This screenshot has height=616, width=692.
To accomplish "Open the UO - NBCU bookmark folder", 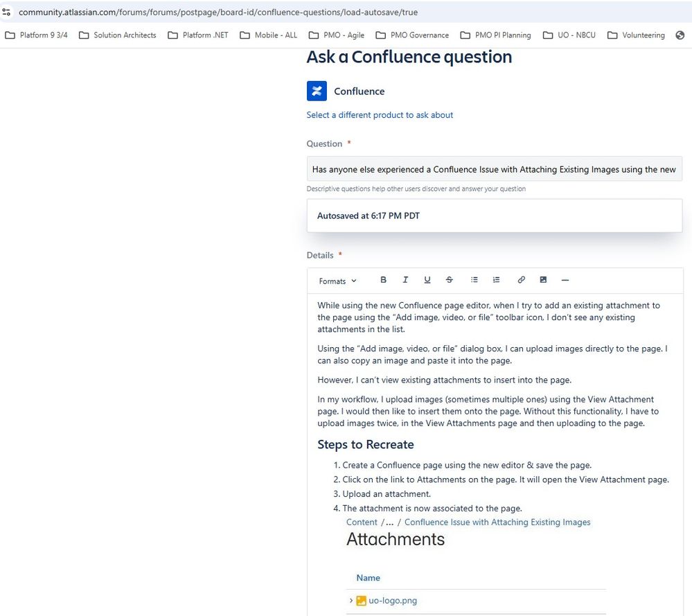I will pyautogui.click(x=569, y=35).
